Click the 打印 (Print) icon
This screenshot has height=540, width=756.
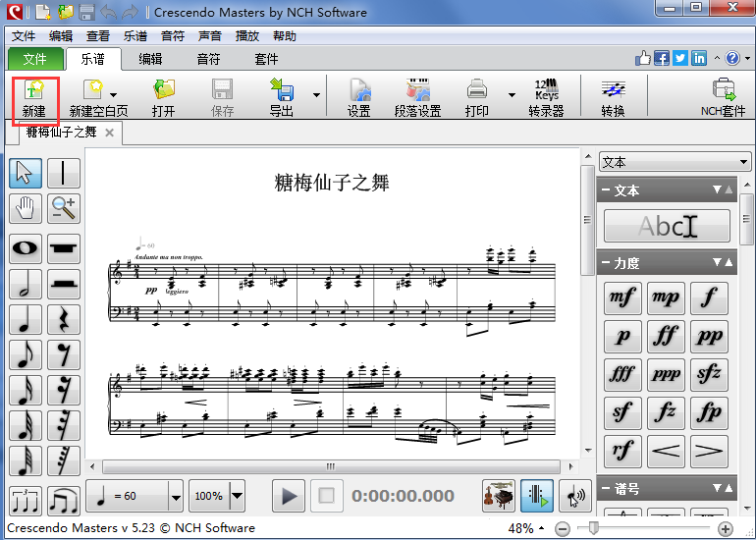[x=477, y=98]
